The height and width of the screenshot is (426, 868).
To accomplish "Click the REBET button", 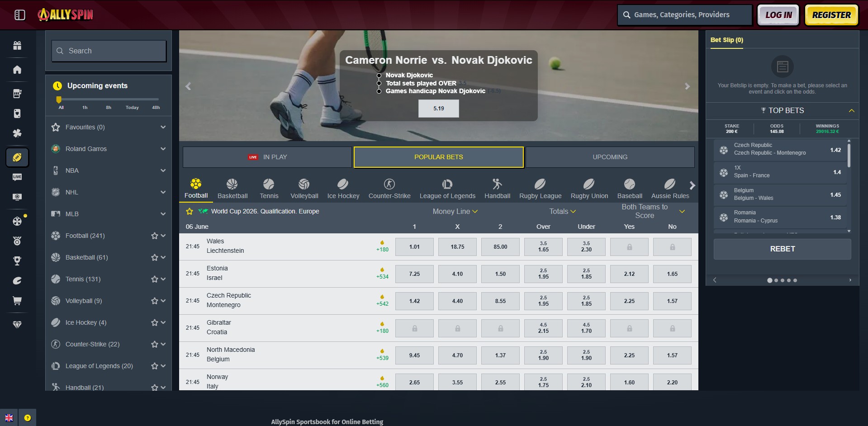I will [x=783, y=249].
